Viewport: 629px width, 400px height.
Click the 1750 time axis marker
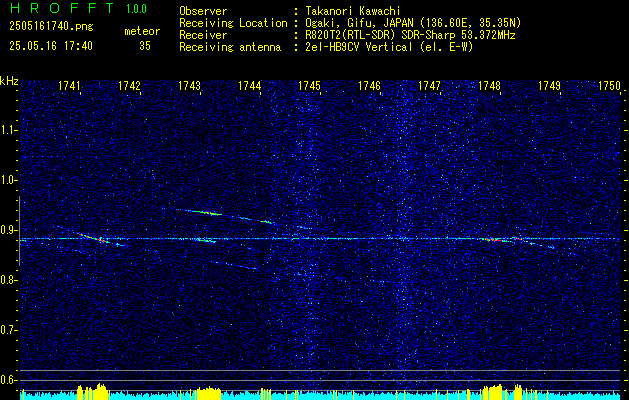coord(609,86)
